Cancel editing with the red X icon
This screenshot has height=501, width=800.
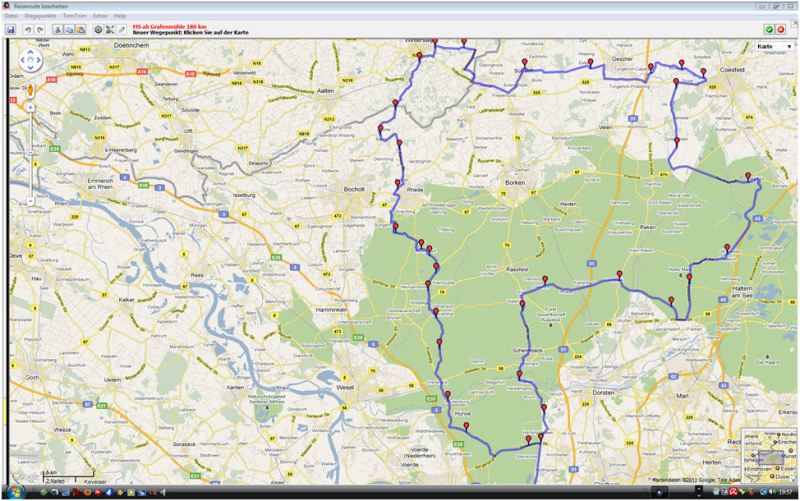[781, 30]
